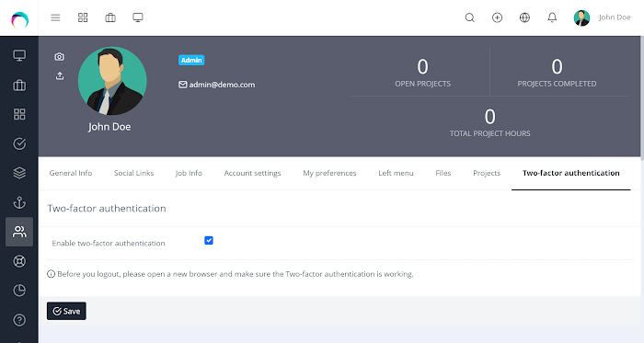Click the hamburger menu icon in top bar

coord(55,17)
